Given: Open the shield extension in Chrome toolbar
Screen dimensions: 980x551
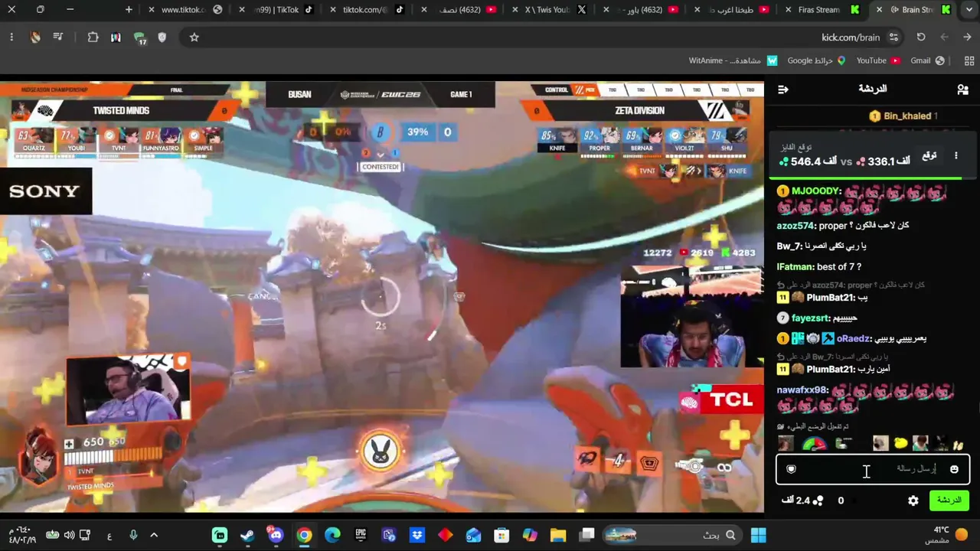Looking at the screenshot, I should (162, 37).
